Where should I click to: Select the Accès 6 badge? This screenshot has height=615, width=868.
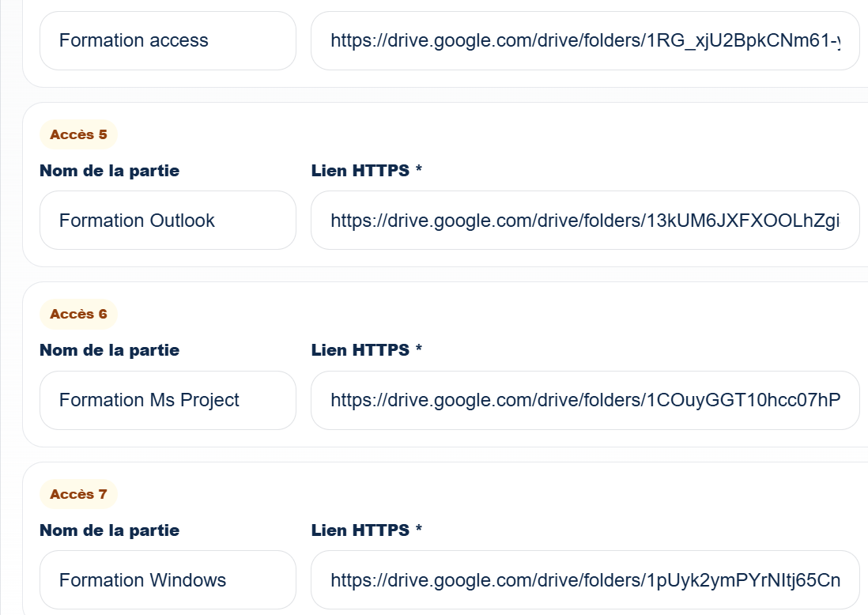click(x=78, y=314)
